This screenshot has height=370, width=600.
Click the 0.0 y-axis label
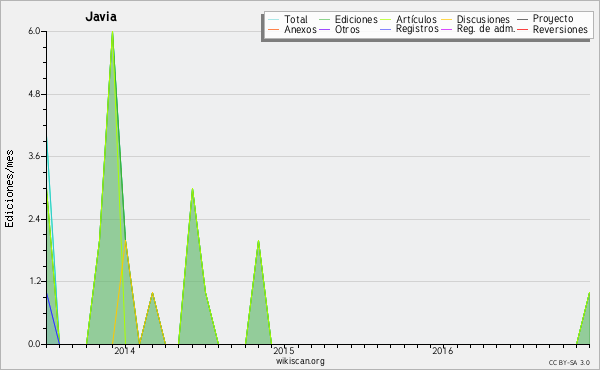click(x=34, y=344)
